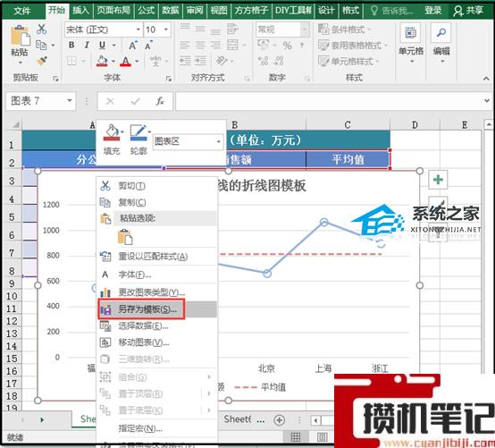Choose 移动图表(V)... menu item
This screenshot has height=448, width=495.
(x=157, y=342)
